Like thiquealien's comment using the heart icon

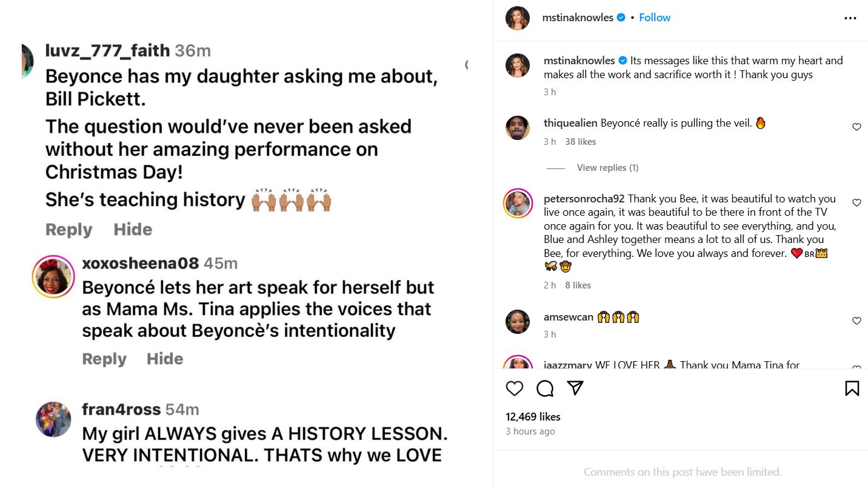click(856, 127)
